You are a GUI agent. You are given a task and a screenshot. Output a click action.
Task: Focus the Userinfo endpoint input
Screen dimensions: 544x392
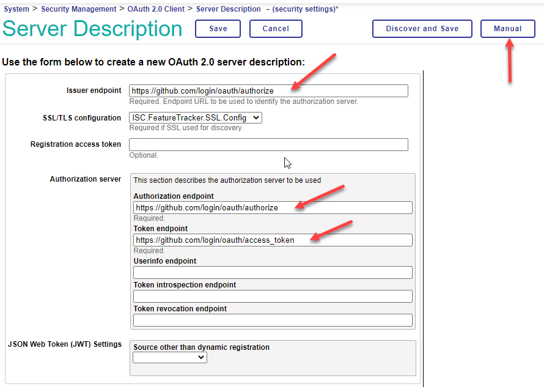273,273
